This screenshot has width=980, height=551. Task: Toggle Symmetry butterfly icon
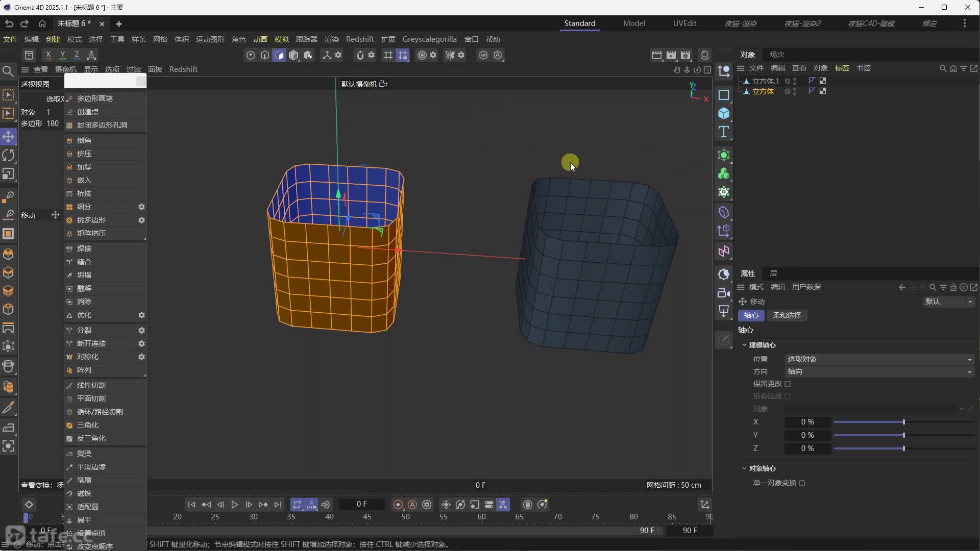coord(450,55)
